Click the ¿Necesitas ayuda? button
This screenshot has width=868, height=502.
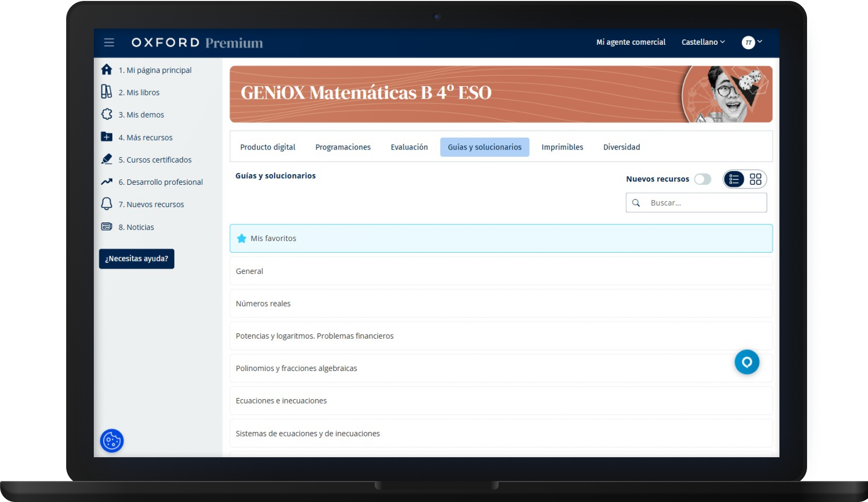[137, 259]
